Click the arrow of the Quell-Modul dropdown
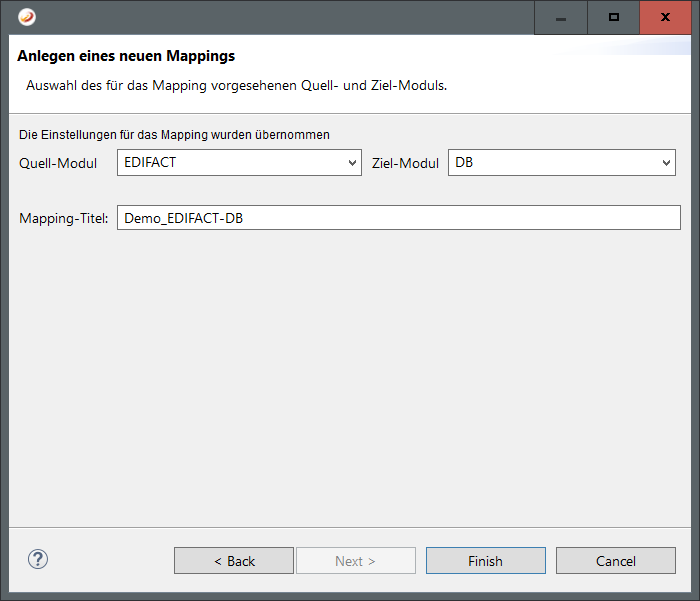 (351, 163)
